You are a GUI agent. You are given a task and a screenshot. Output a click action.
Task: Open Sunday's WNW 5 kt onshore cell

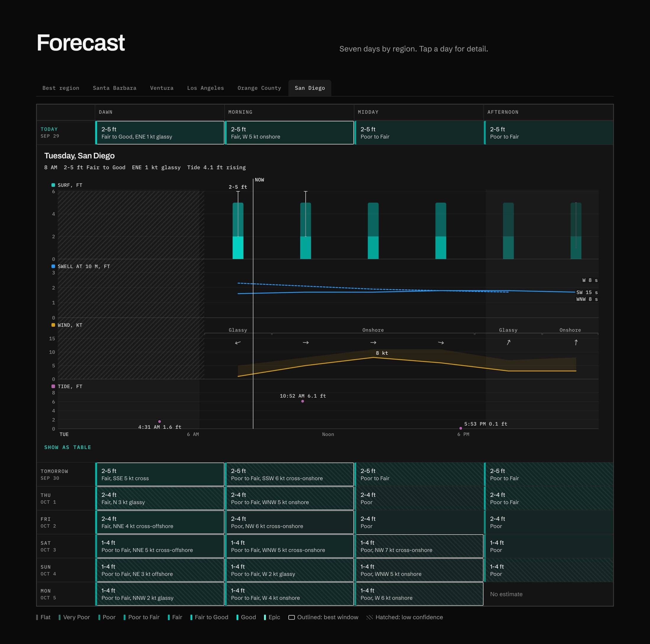tap(419, 570)
